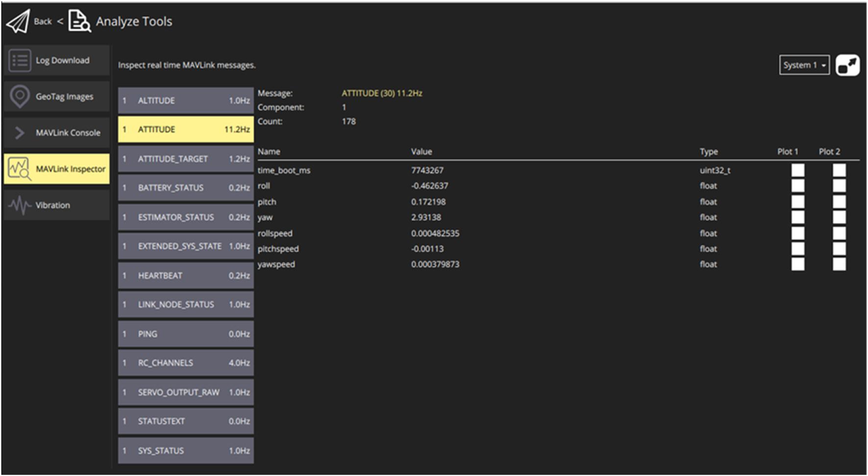The height and width of the screenshot is (476, 868).
Task: Open the System 1 dropdown
Action: click(804, 65)
